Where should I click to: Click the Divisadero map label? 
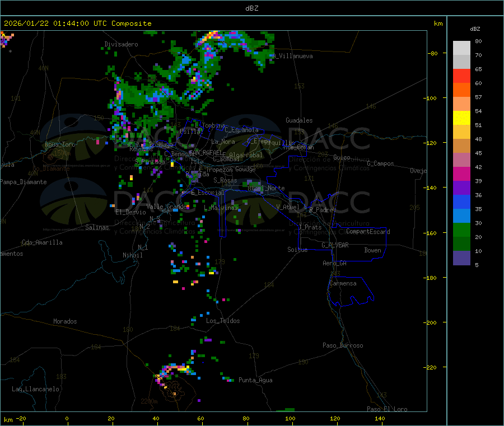click(121, 44)
